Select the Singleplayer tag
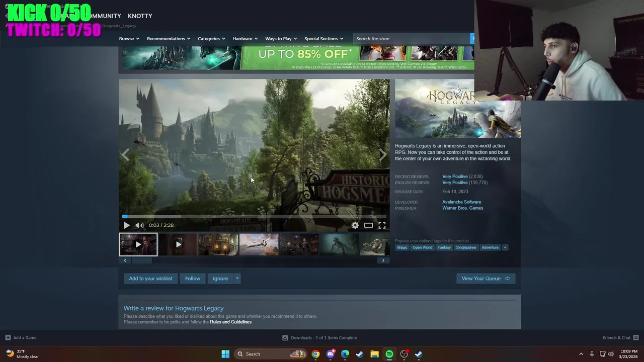644x362 pixels. click(466, 247)
